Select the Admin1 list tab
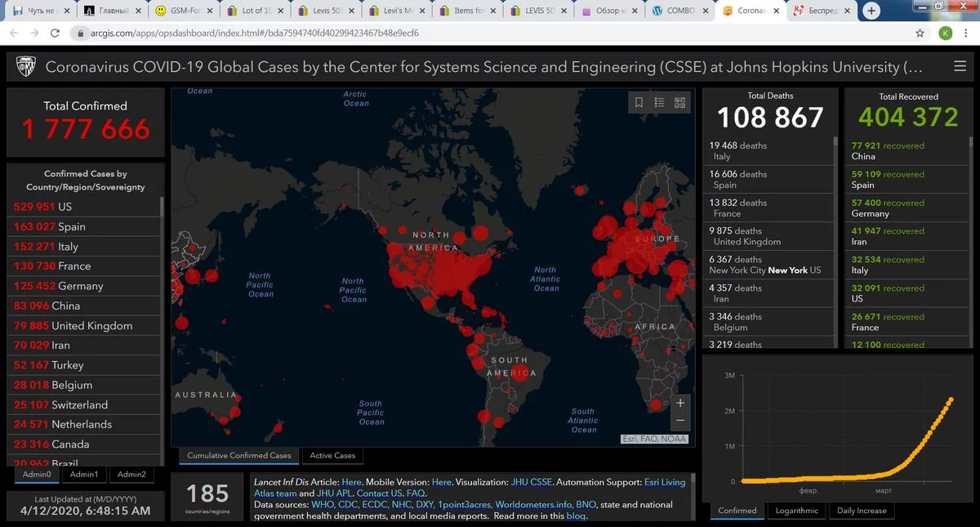Screen dimensions: 980x527 click(84, 474)
